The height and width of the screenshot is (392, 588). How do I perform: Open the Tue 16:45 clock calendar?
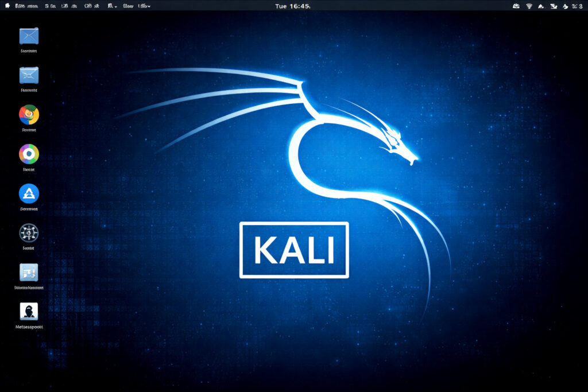pyautogui.click(x=293, y=6)
